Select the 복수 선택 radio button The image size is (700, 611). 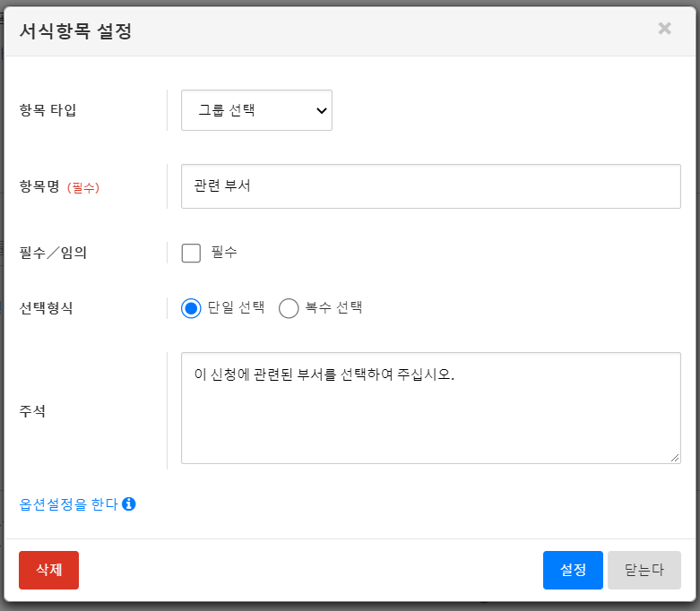pyautogui.click(x=289, y=308)
